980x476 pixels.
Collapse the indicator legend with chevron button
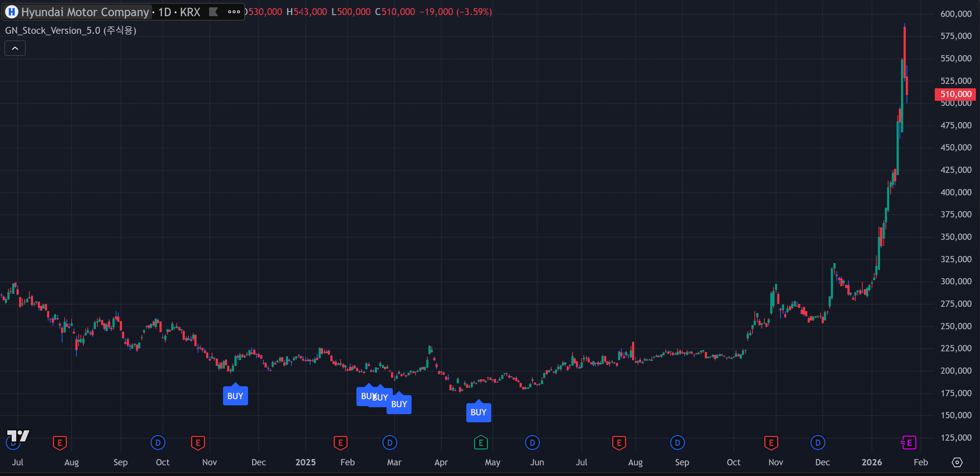pos(15,48)
